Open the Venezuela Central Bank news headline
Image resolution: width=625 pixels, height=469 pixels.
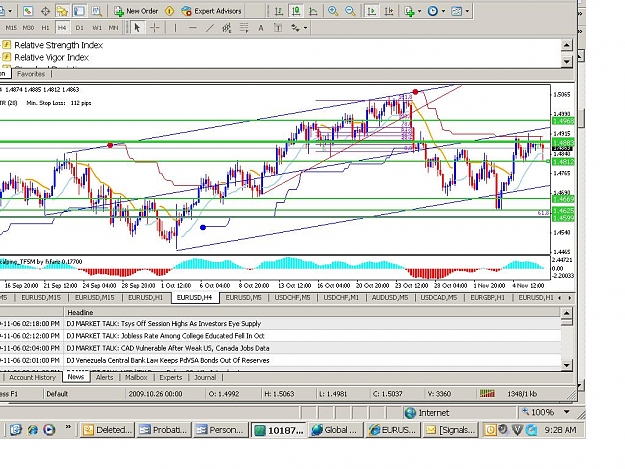(x=168, y=361)
